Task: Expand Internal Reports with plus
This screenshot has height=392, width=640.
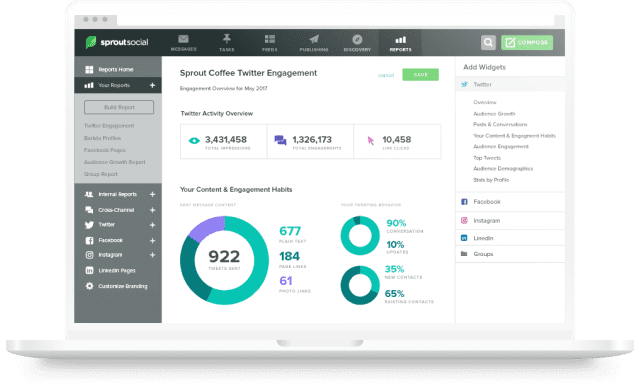Action: point(152,194)
